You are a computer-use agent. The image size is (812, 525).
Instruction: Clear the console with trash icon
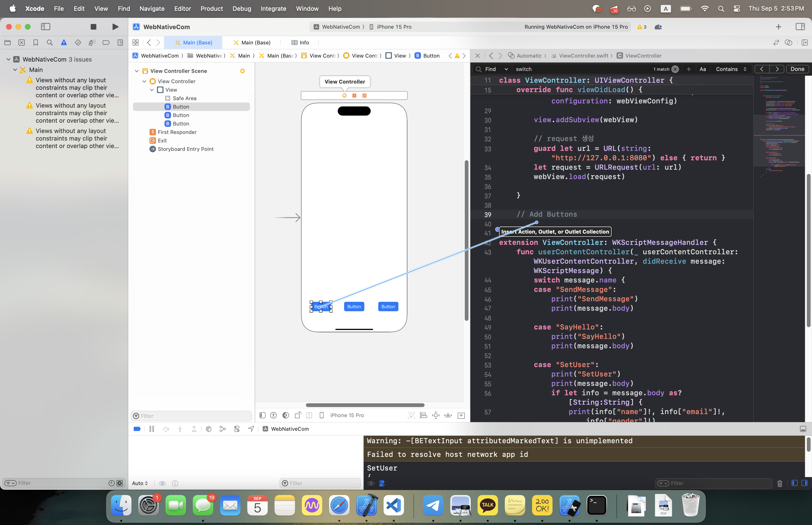point(780,483)
